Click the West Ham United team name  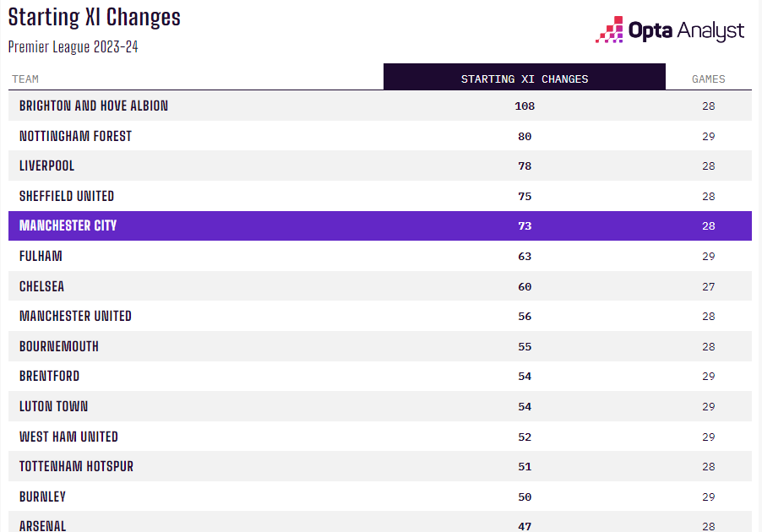tap(68, 437)
